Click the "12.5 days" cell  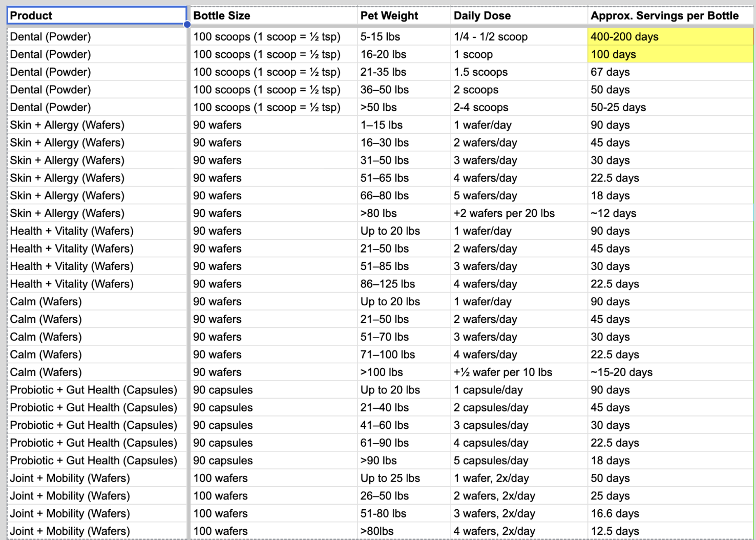[670, 531]
